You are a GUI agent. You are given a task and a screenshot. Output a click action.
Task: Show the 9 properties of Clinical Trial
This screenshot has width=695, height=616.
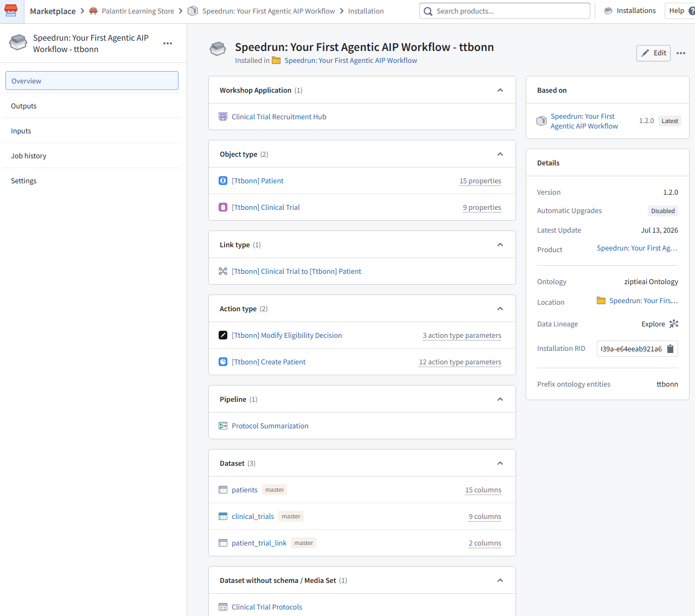click(482, 207)
